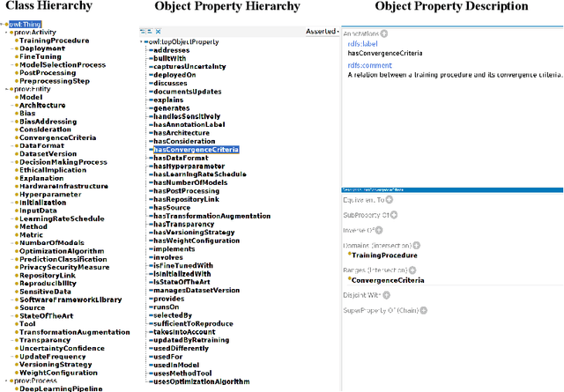Collapse the owl:topObjectProperty tree node
Image resolution: width=564 pixels, height=392 pixels.
142,41
